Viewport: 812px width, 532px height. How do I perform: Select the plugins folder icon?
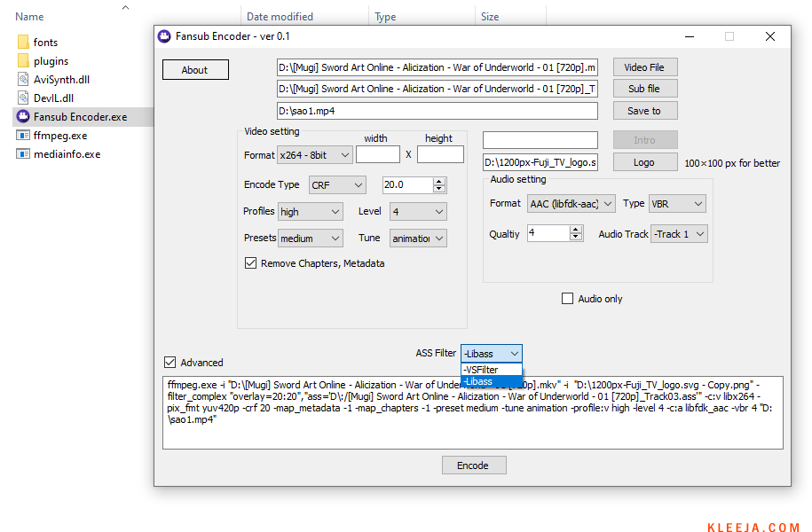tap(23, 61)
